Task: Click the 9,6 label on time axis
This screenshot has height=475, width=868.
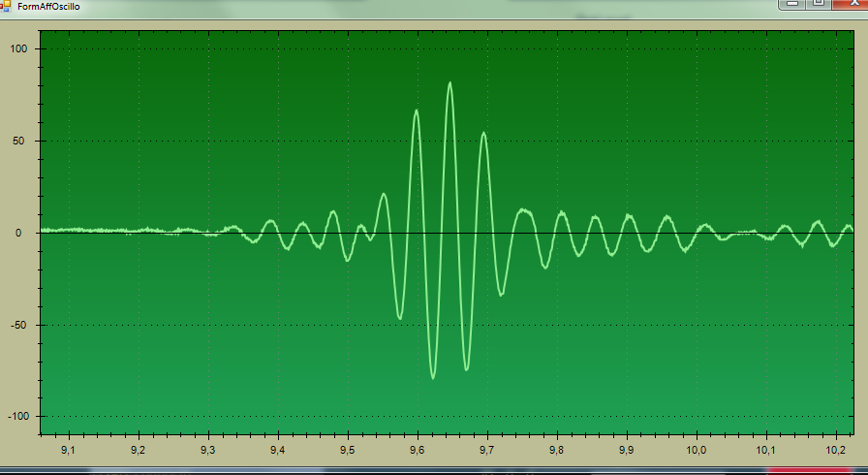Action: point(417,451)
